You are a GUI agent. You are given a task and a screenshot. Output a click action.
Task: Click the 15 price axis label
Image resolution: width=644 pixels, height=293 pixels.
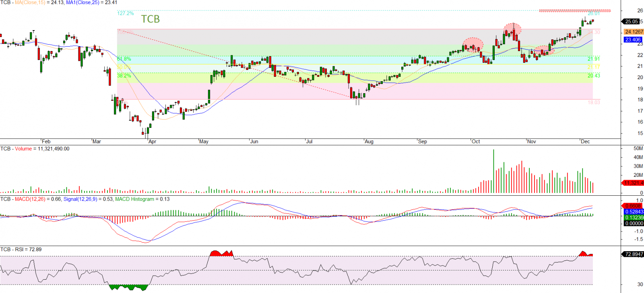click(x=640, y=133)
